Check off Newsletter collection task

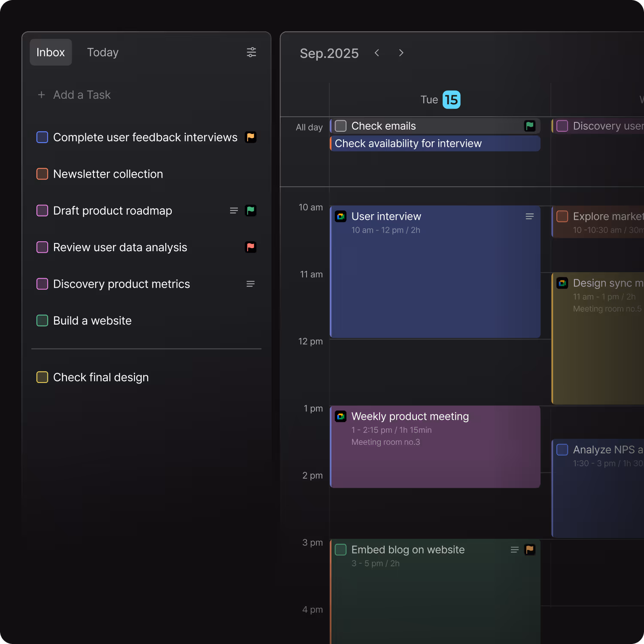pyautogui.click(x=42, y=174)
